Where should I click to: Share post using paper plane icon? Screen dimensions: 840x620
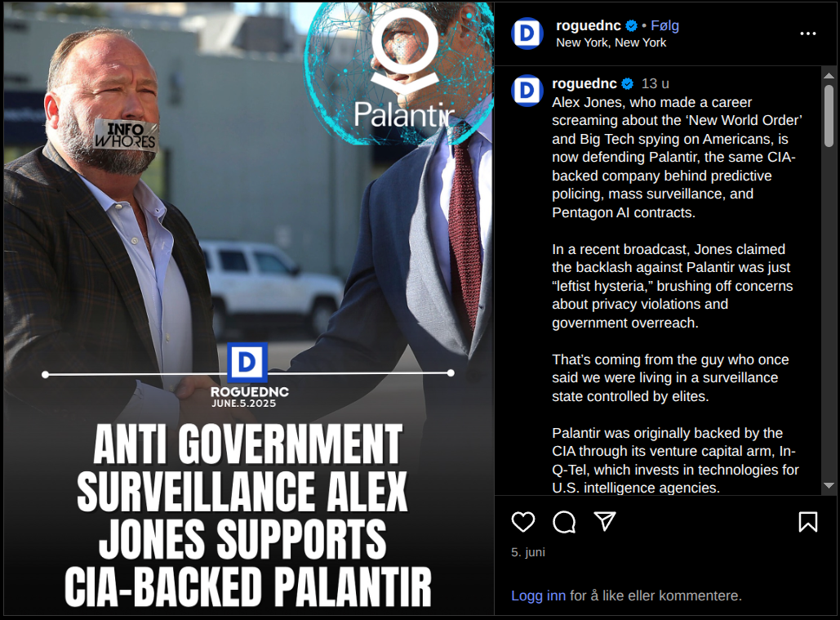(605, 521)
